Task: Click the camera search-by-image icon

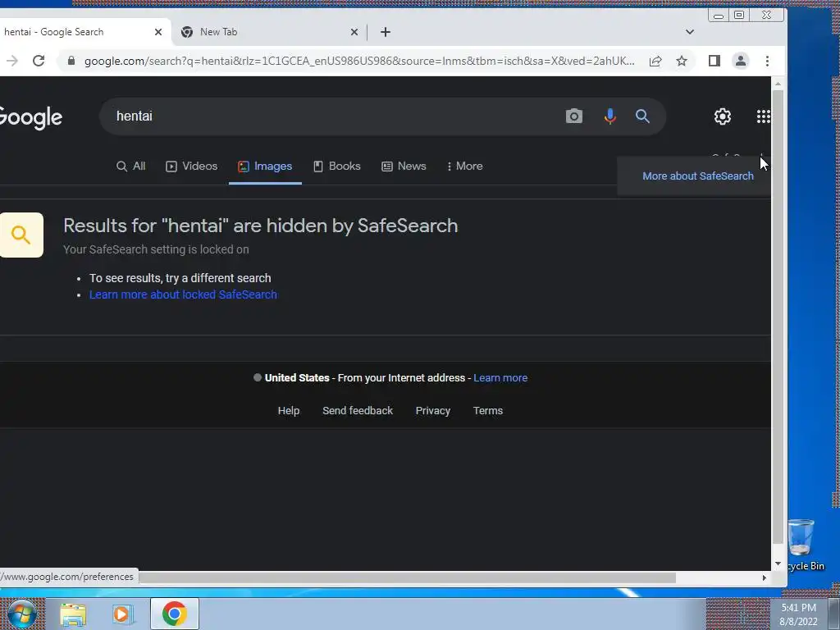Action: click(x=573, y=116)
